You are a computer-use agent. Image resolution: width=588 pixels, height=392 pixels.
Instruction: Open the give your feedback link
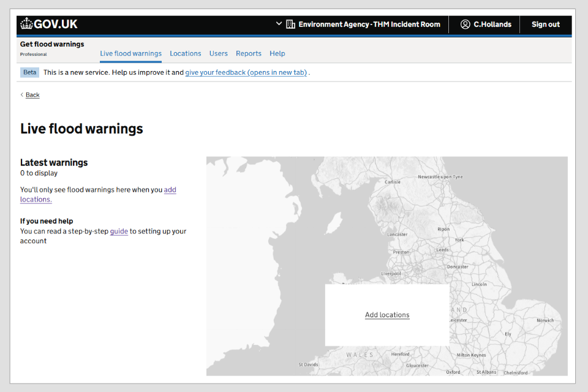[246, 72]
